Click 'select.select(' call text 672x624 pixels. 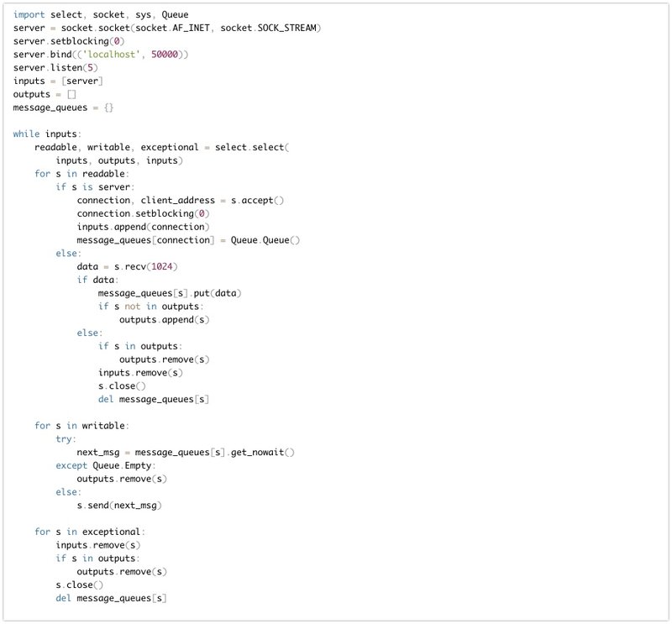252,148
